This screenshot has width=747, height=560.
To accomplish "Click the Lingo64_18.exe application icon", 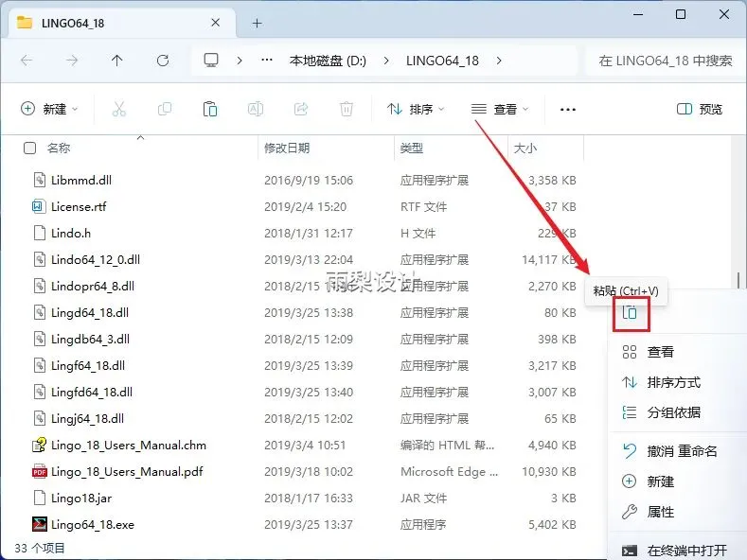I will [39, 524].
